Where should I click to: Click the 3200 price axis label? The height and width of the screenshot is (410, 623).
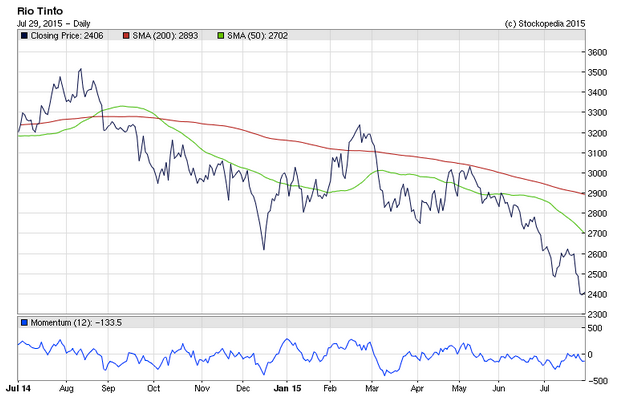[x=597, y=133]
